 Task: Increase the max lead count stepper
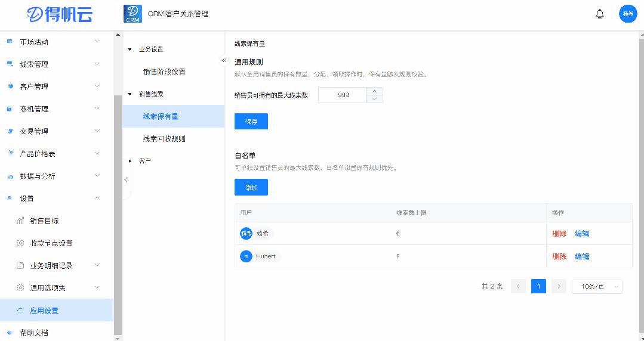(374, 91)
